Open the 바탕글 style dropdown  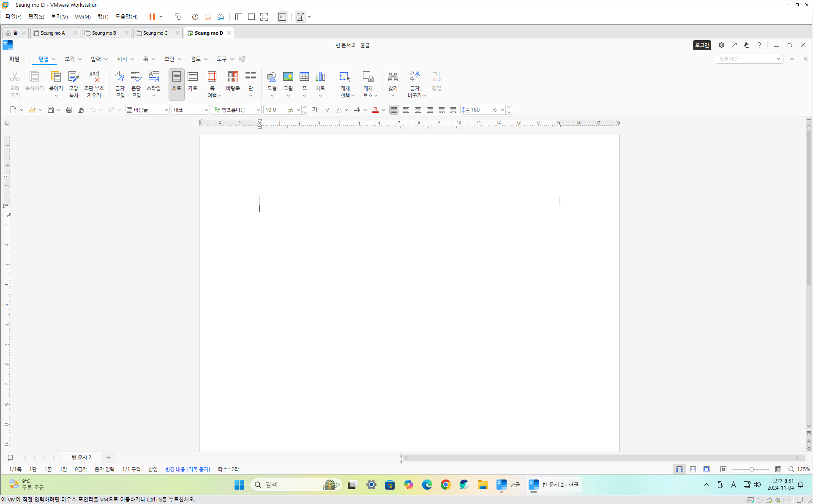(166, 110)
